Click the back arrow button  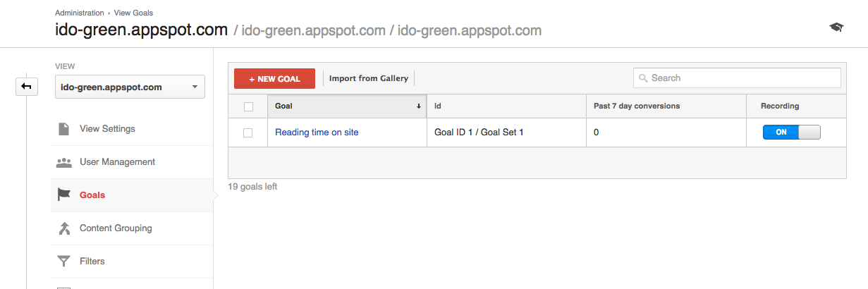click(27, 86)
